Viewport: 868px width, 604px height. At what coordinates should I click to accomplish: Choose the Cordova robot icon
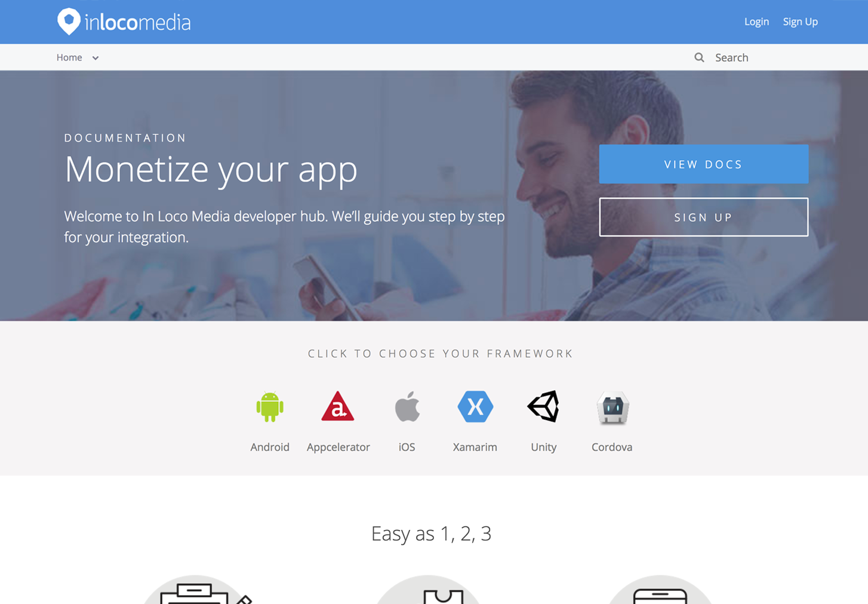[x=612, y=408]
